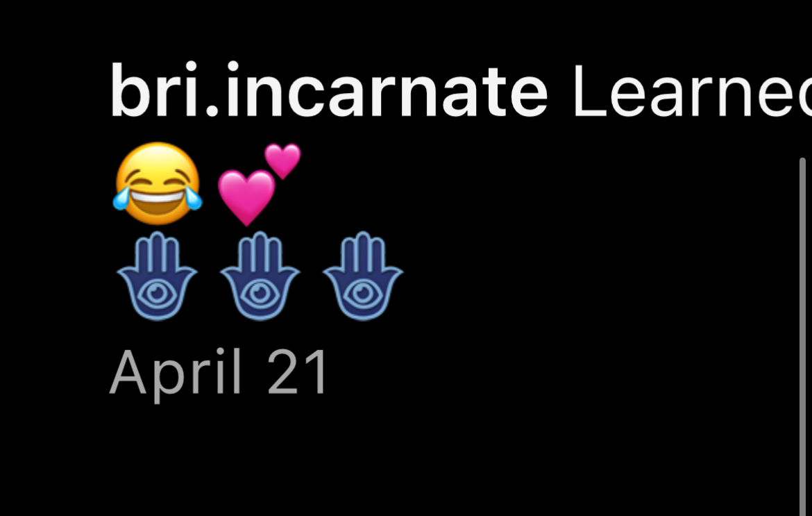Select the first hamsa hand emoji

pos(157,276)
